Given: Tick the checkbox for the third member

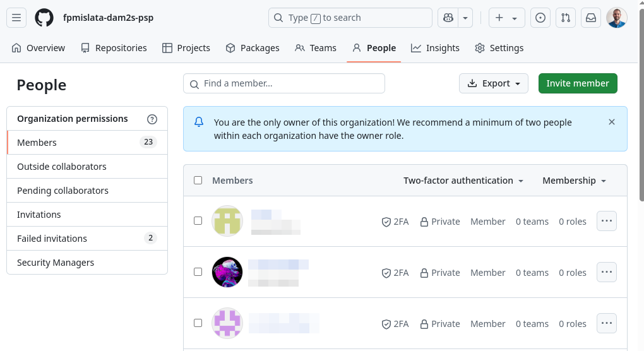Looking at the screenshot, I should coord(198,323).
